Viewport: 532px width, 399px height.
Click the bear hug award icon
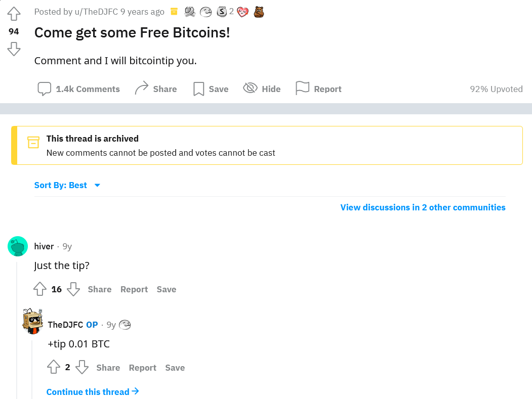coord(258,11)
